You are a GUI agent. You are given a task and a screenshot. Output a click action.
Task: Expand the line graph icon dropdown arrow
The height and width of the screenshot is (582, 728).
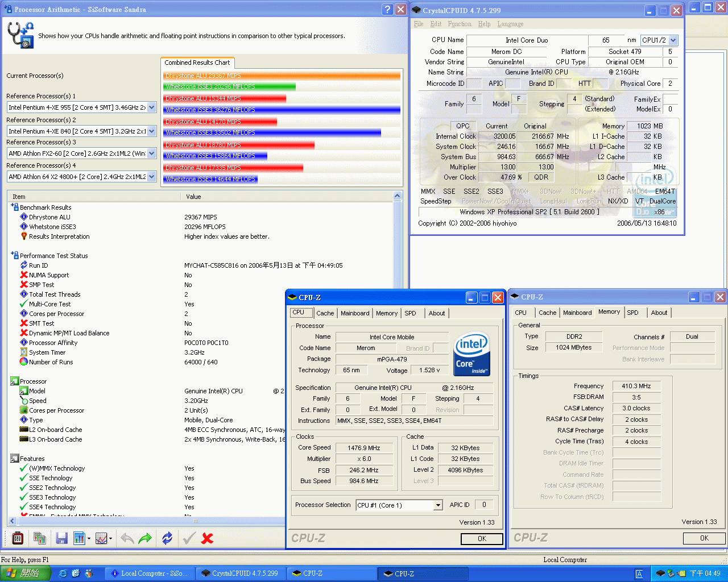tap(110, 538)
